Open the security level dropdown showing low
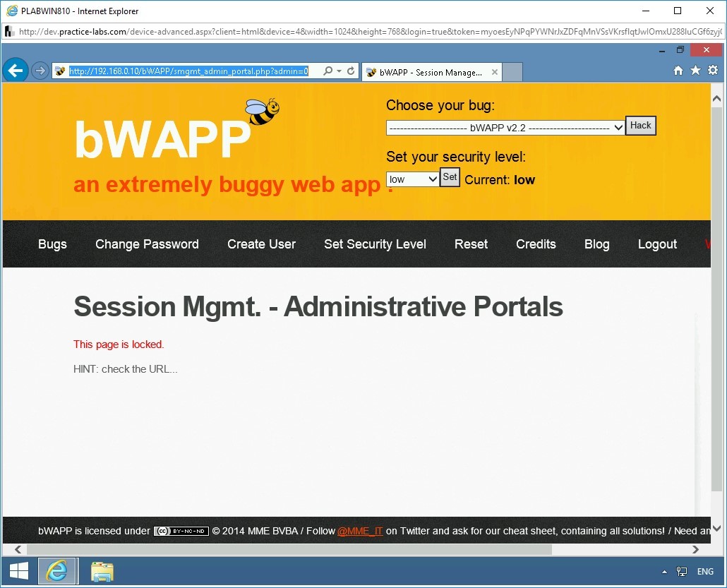 (412, 179)
